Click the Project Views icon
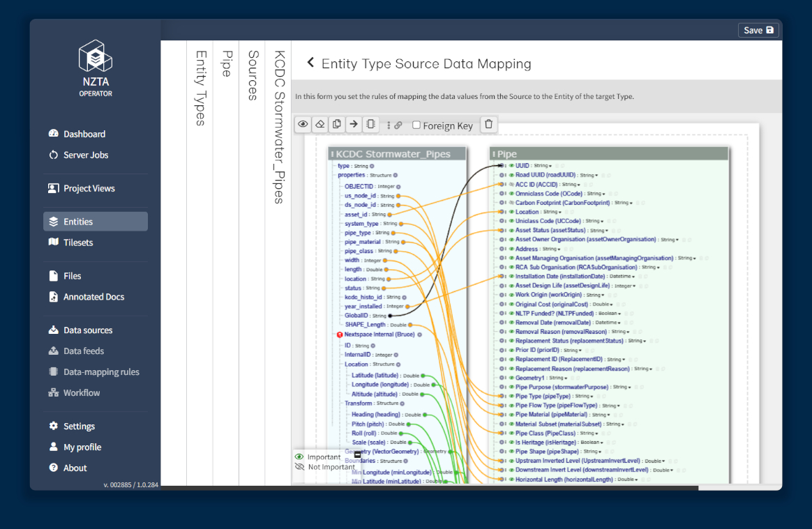Screen dimensions: 812x529 pyautogui.click(x=53, y=188)
